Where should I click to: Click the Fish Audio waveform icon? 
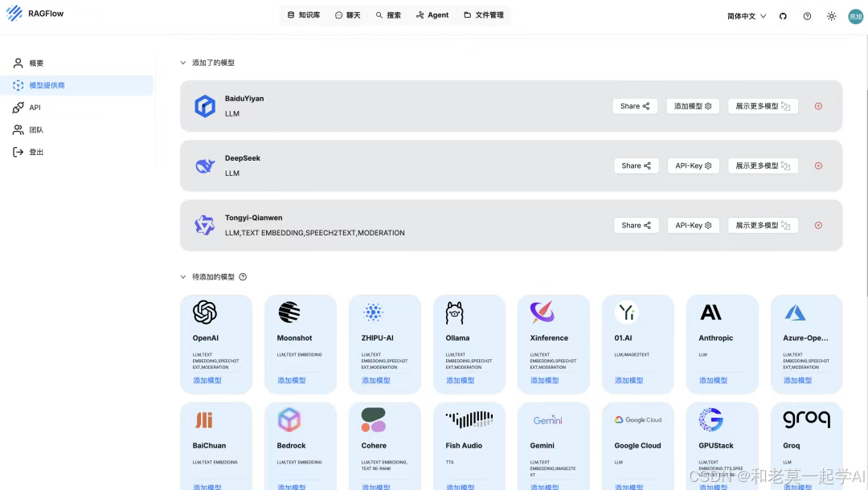[469, 420]
